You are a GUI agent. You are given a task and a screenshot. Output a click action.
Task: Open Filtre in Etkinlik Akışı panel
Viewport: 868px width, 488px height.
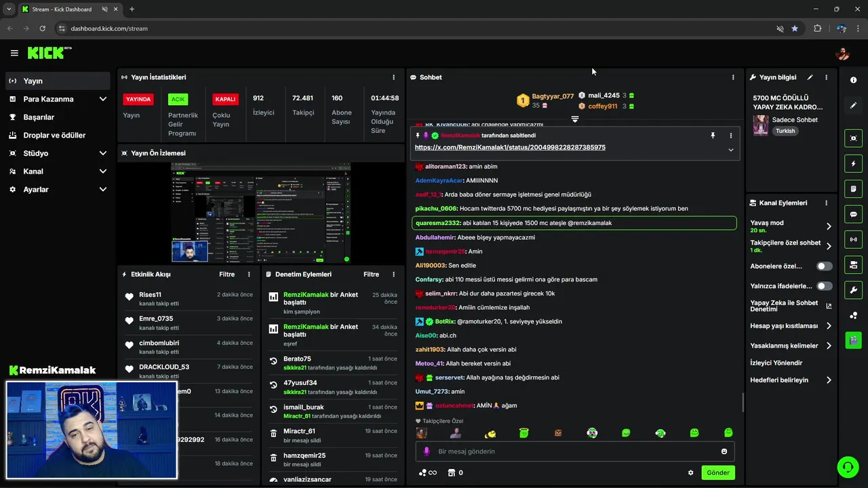point(226,274)
